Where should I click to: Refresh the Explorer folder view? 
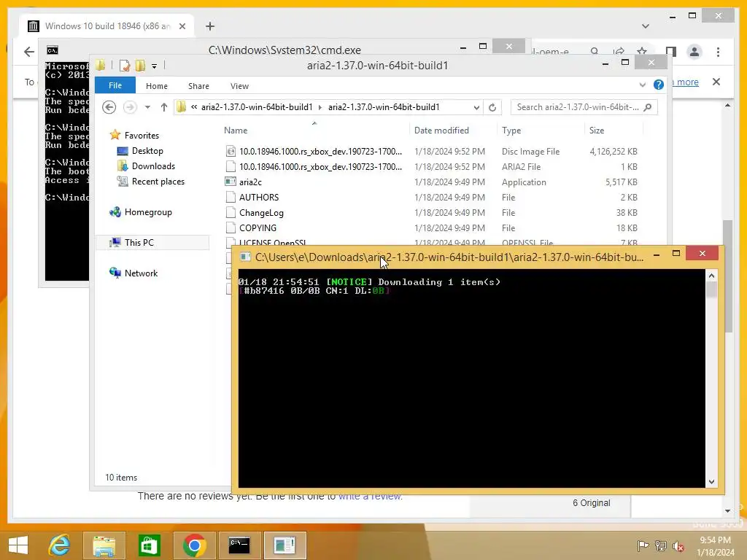pyautogui.click(x=492, y=108)
